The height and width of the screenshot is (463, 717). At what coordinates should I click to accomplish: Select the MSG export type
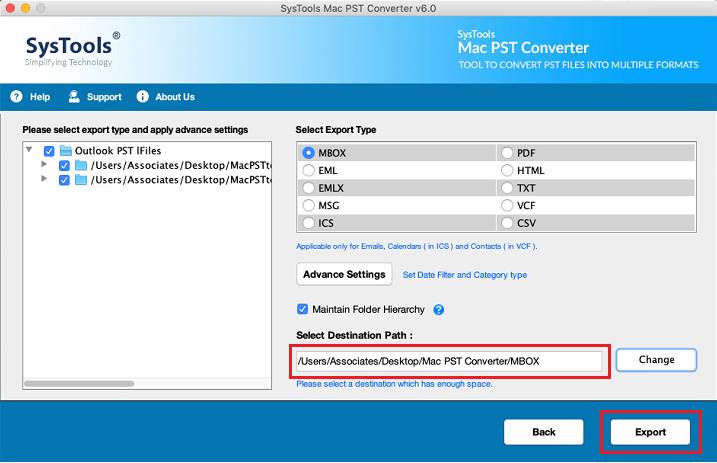309,206
